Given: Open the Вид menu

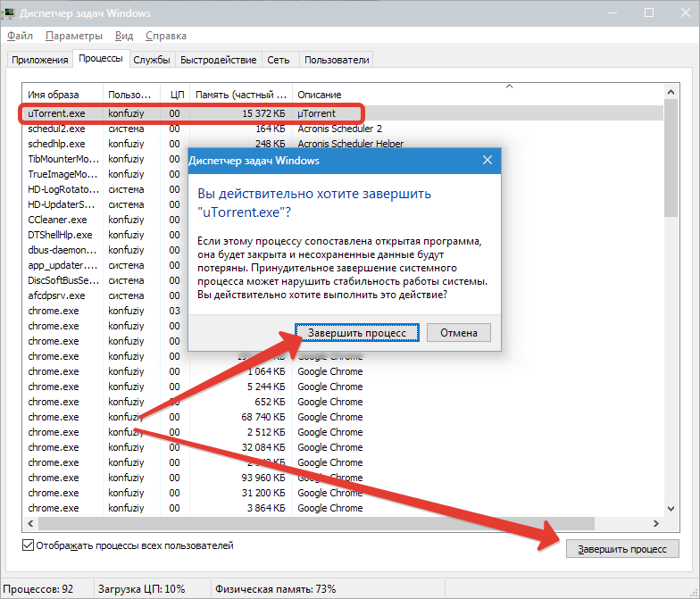Looking at the screenshot, I should (123, 36).
